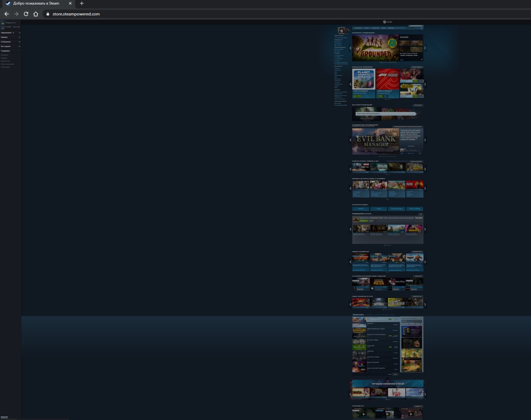Close the 'Добро пожаловать в Steam' tab
531x420 pixels.
(70, 3)
